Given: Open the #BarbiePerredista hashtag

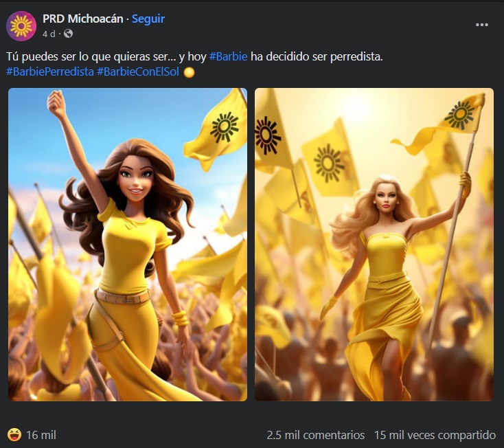Looking at the screenshot, I should point(49,71).
